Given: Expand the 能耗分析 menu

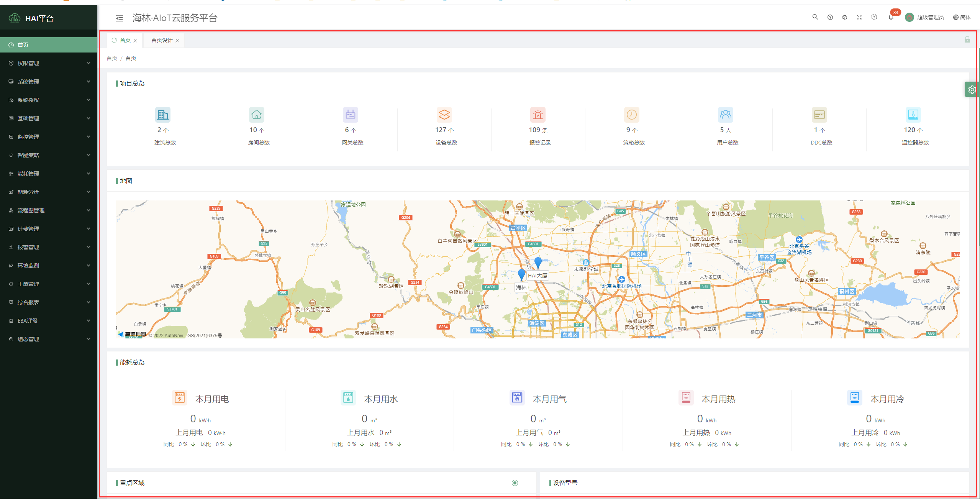Looking at the screenshot, I should (49, 192).
